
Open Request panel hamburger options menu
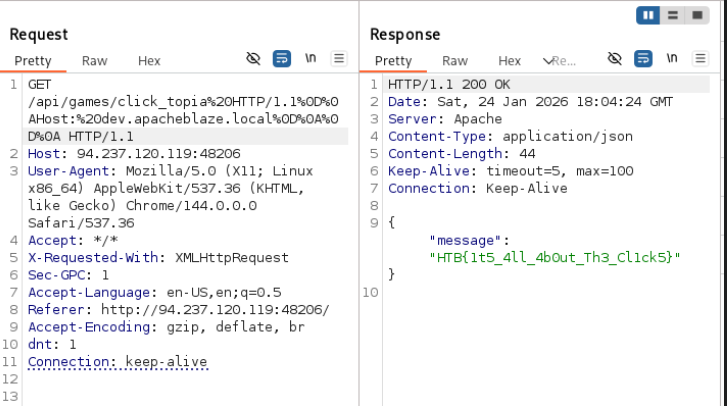tap(339, 60)
